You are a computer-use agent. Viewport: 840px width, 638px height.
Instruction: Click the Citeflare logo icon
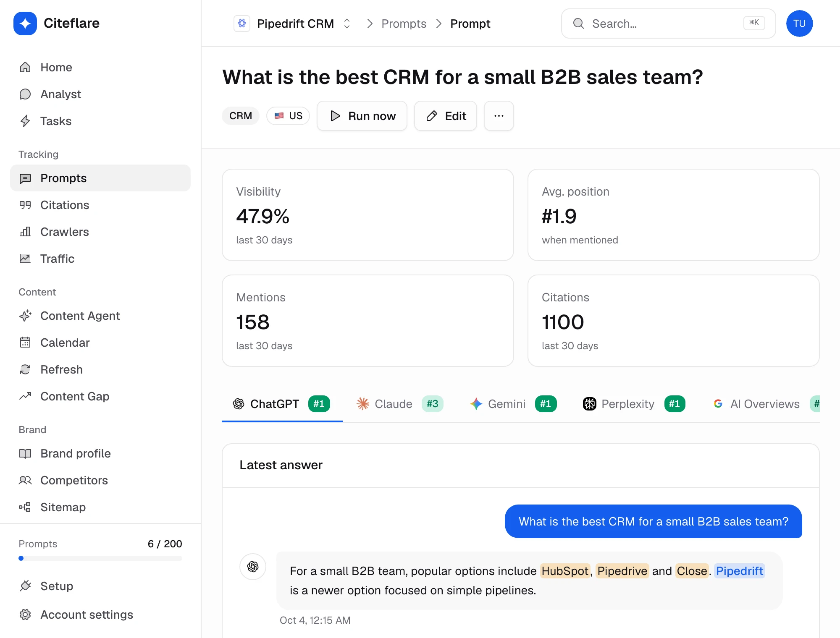(25, 24)
